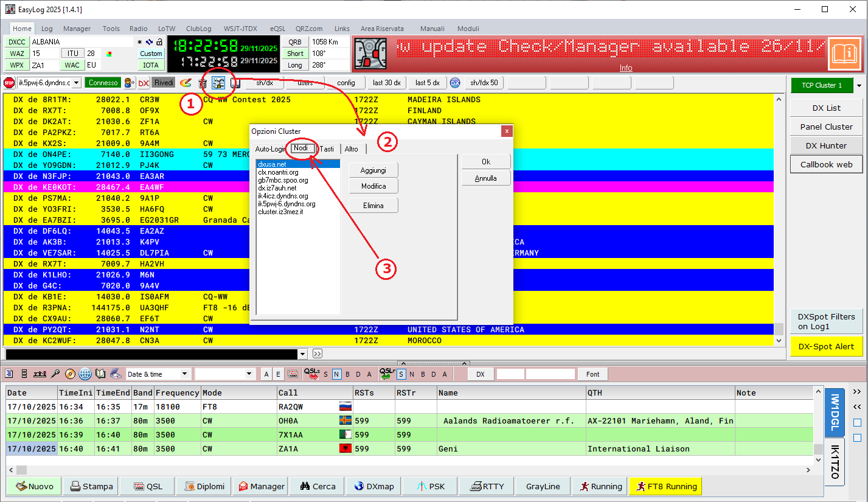Click the open book manual icon top right
The width and height of the screenshot is (868, 502).
(844, 54)
